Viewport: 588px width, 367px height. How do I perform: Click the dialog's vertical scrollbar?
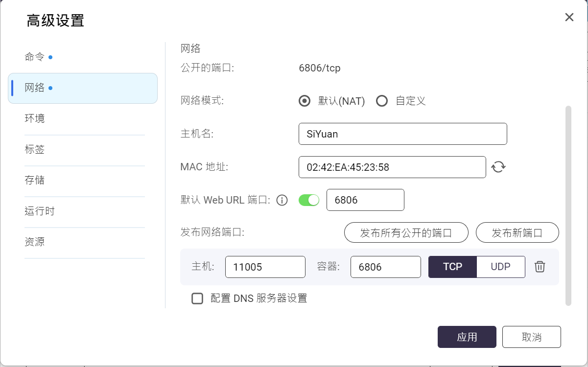click(568, 206)
